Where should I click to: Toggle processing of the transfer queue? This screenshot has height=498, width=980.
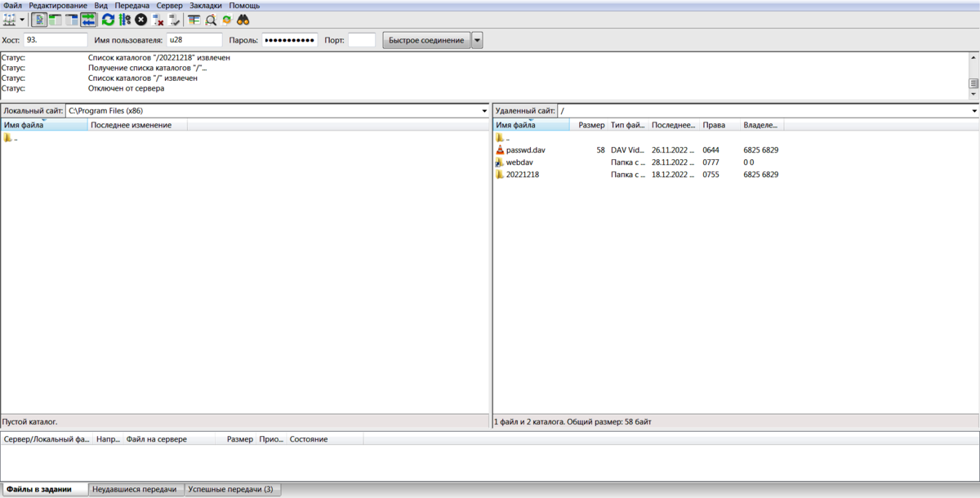(x=124, y=20)
